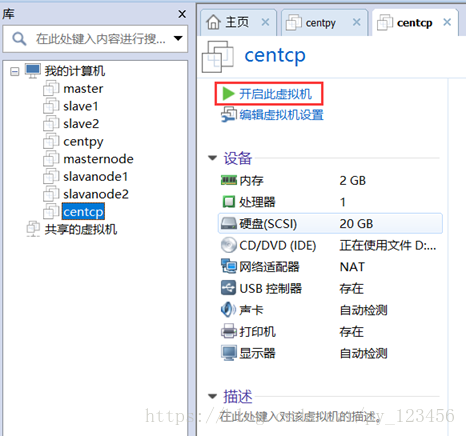Viewport: 466px width, 436px height.
Task: Click the CD/DVD (IDE) disc icon
Action: (229, 245)
